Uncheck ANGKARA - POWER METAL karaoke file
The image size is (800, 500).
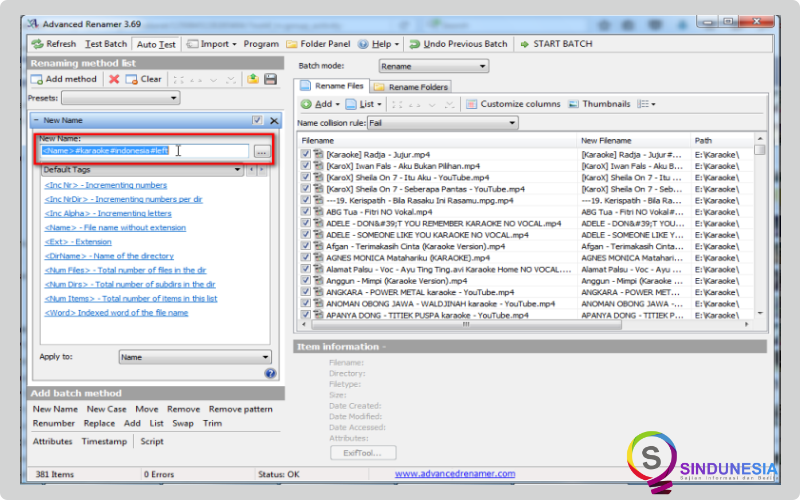pyautogui.click(x=305, y=292)
